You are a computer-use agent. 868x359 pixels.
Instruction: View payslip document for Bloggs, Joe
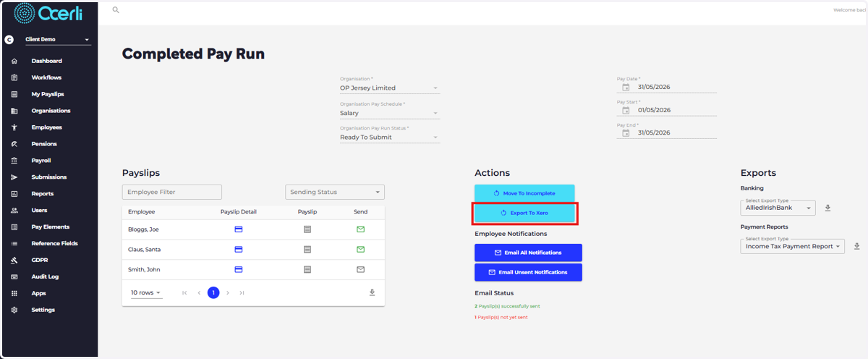coord(307,229)
